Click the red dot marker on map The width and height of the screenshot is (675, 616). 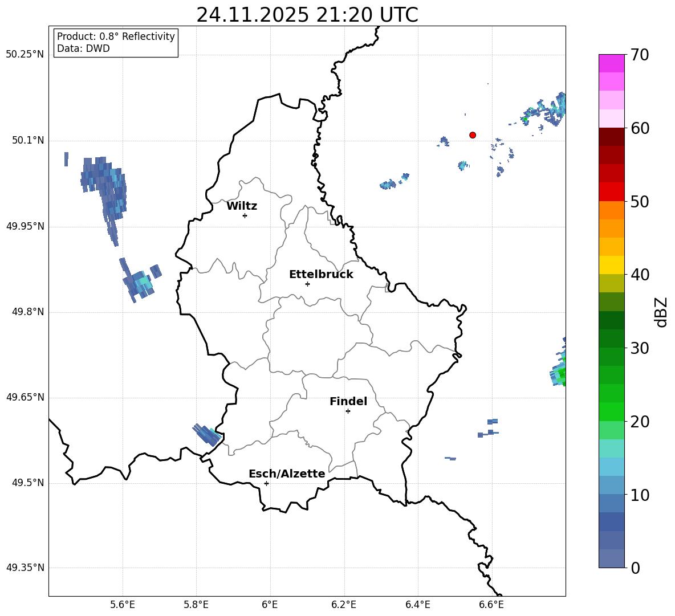(472, 135)
